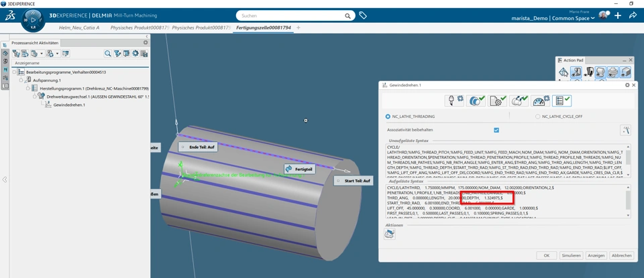Open strategy tab with document gear icon
Viewport: 644px width, 278px height.
[497, 101]
